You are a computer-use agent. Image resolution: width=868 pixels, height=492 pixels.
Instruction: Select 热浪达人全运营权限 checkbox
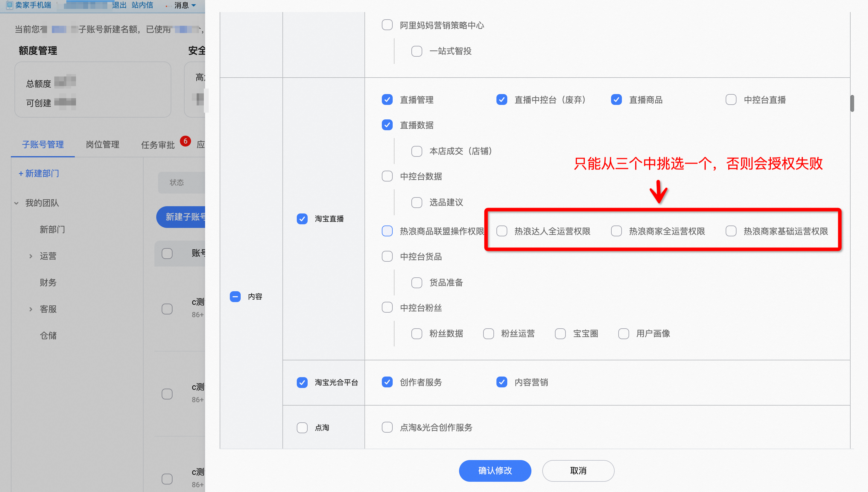[502, 231]
